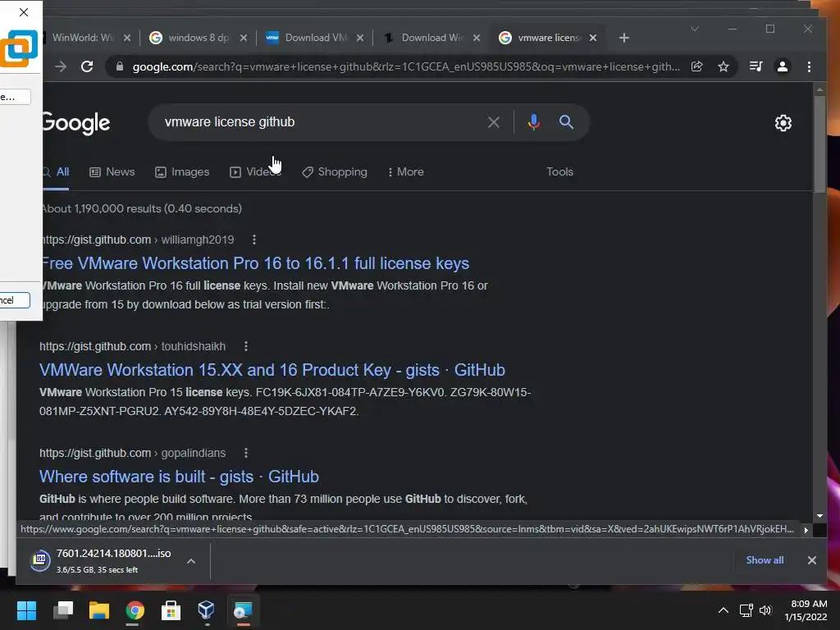Expand the iso download item menu
Screen dimensions: 840x630
point(190,561)
